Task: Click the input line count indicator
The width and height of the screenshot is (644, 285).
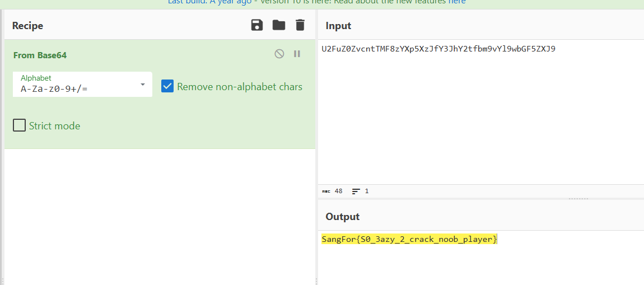Action: click(x=360, y=191)
